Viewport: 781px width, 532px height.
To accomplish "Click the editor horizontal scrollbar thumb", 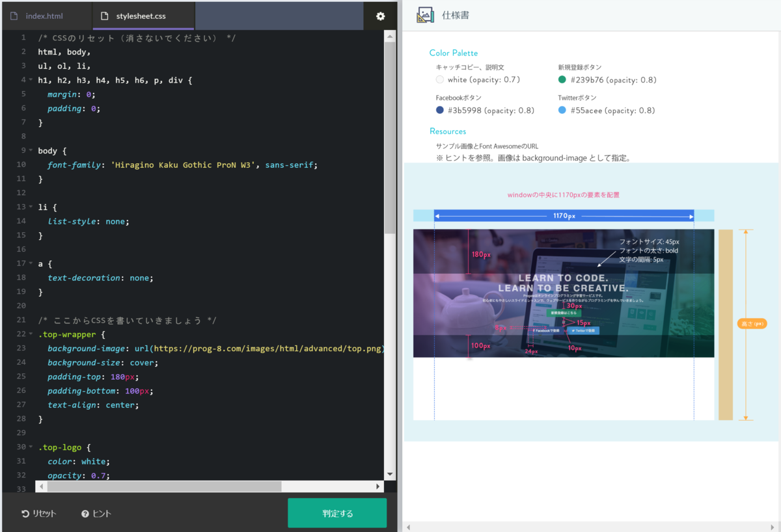I will coord(164,486).
